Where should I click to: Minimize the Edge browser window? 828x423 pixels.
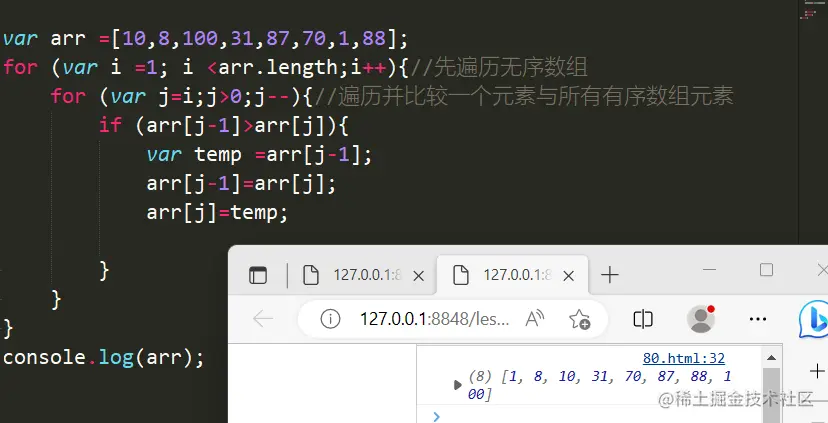[x=709, y=270]
